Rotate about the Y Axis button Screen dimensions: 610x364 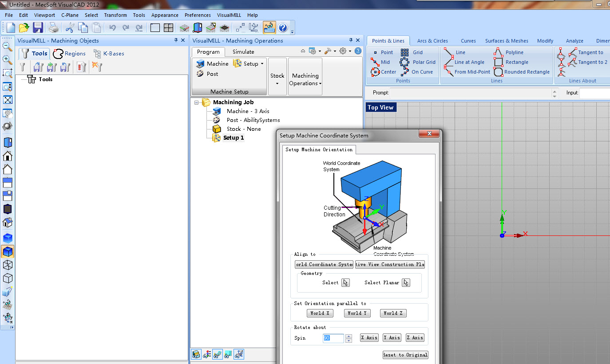tap(392, 337)
